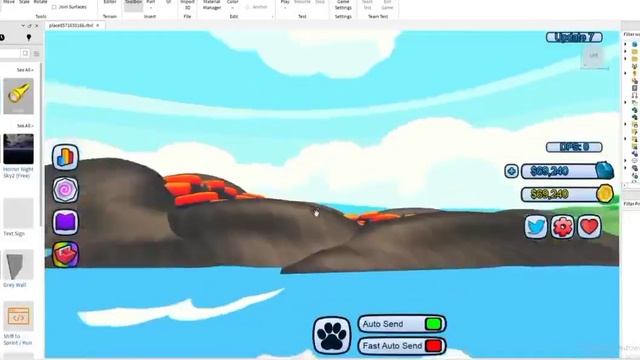
Task: Open the Color dropdown in Edit group
Action: [233, 8]
